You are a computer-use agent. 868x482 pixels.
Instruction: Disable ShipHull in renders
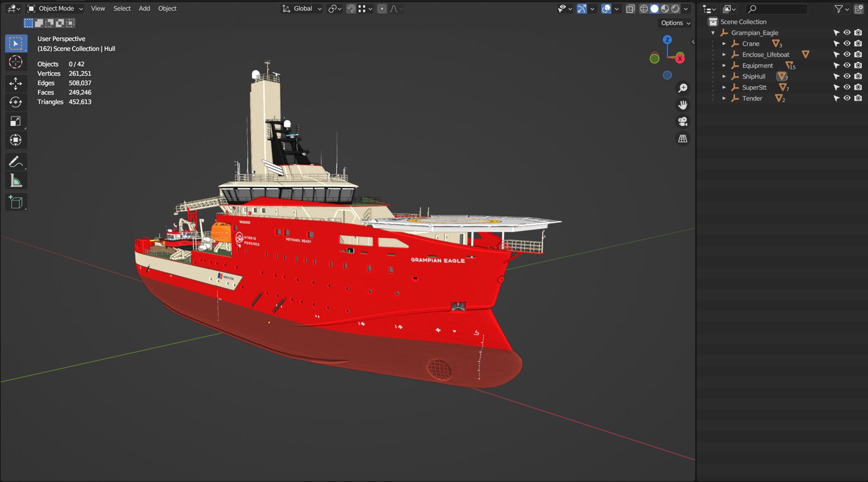click(858, 76)
